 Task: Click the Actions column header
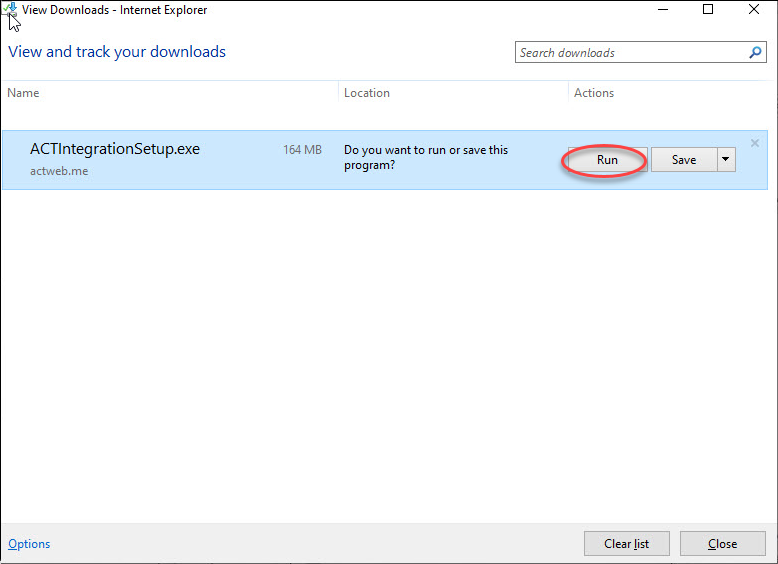pos(594,93)
